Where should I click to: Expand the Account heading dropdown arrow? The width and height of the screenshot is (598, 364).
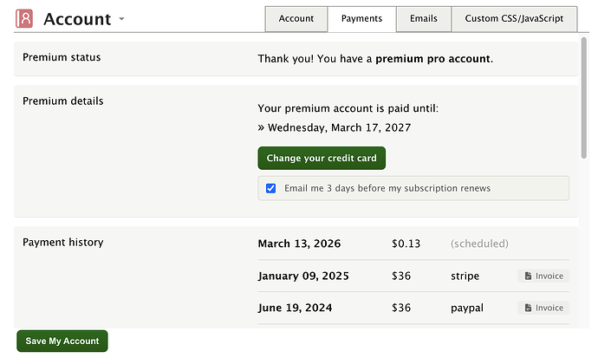pyautogui.click(x=122, y=19)
